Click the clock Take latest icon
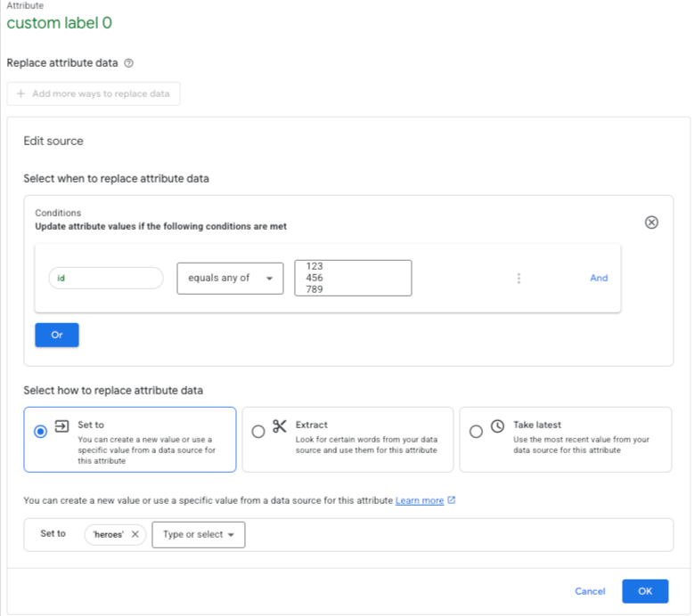The image size is (694, 616). point(497,426)
